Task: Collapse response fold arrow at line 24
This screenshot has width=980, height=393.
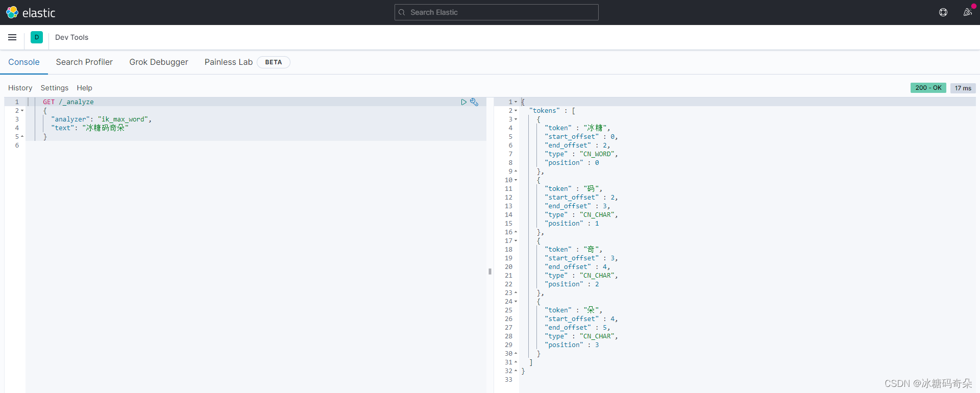Action: click(x=516, y=302)
